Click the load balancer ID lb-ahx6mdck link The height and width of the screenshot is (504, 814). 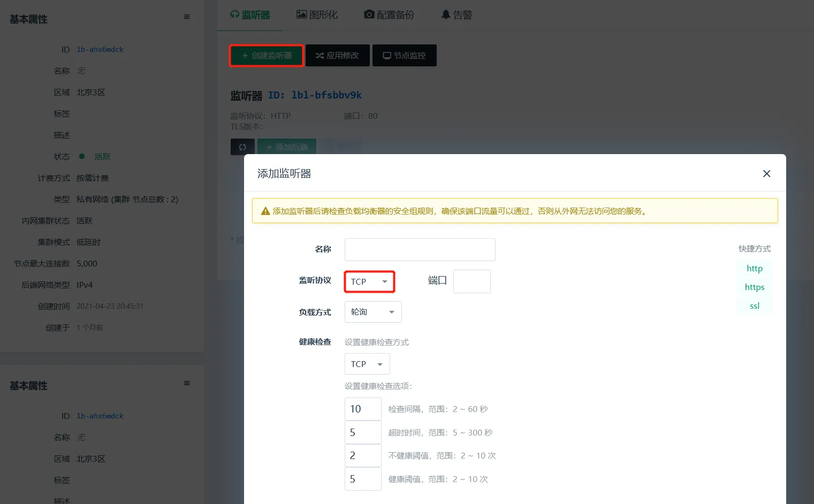pyautogui.click(x=100, y=50)
